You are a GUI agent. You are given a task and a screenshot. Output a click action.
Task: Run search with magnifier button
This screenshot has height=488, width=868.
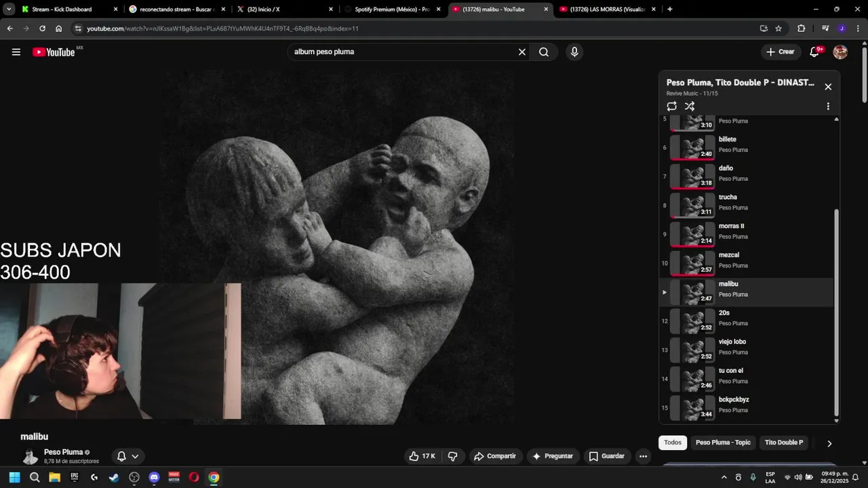(x=544, y=52)
